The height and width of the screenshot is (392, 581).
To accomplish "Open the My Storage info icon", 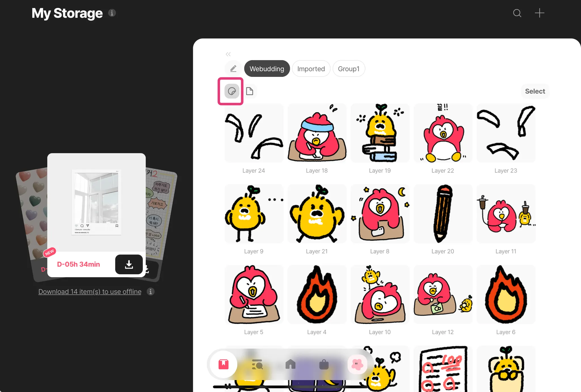I will tap(112, 13).
